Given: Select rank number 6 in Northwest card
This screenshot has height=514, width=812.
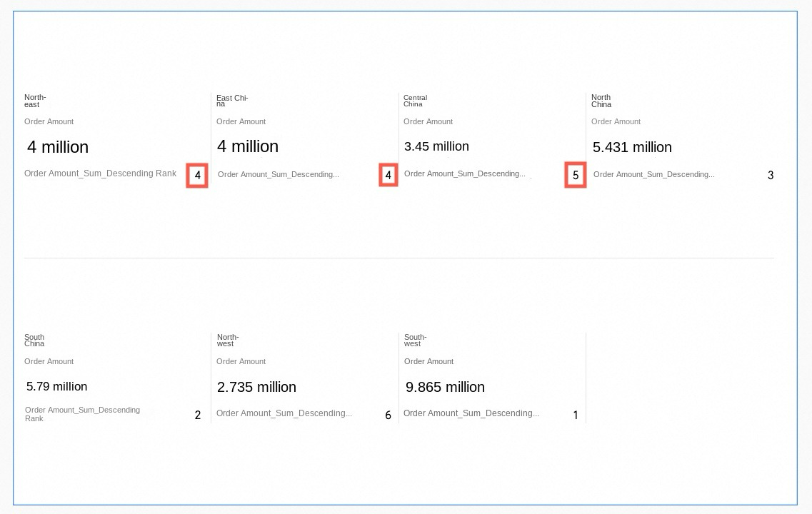Looking at the screenshot, I should (388, 415).
